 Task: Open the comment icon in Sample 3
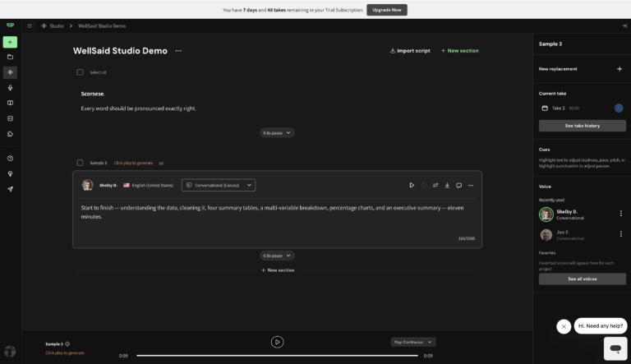click(x=458, y=185)
